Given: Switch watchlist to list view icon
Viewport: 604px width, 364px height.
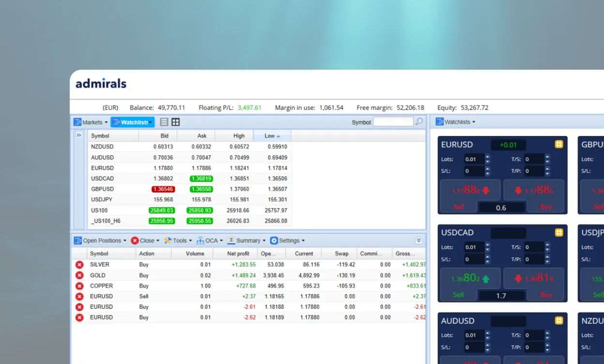Looking at the screenshot, I should click(x=164, y=122).
